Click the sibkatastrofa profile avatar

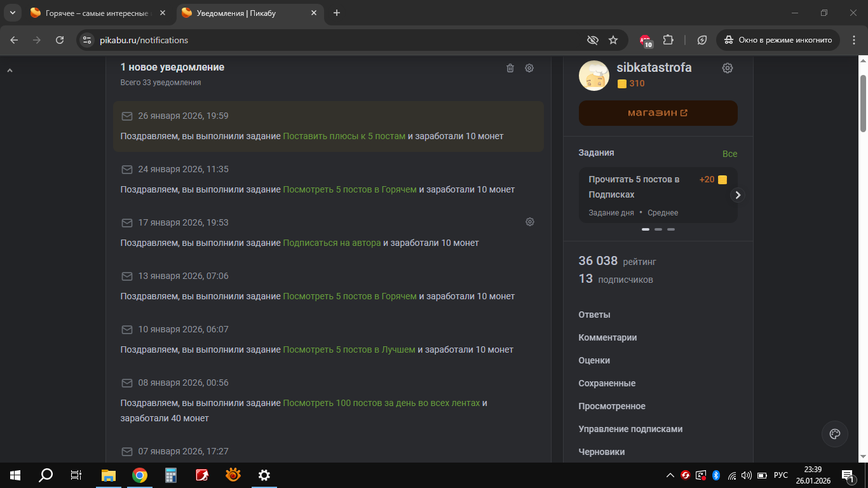(x=594, y=76)
